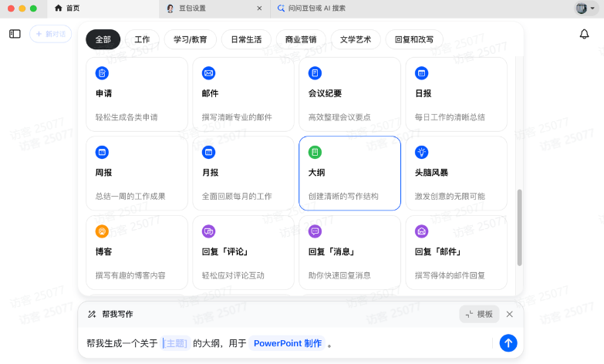Click the 回复「评论」 purple icon

(x=208, y=231)
